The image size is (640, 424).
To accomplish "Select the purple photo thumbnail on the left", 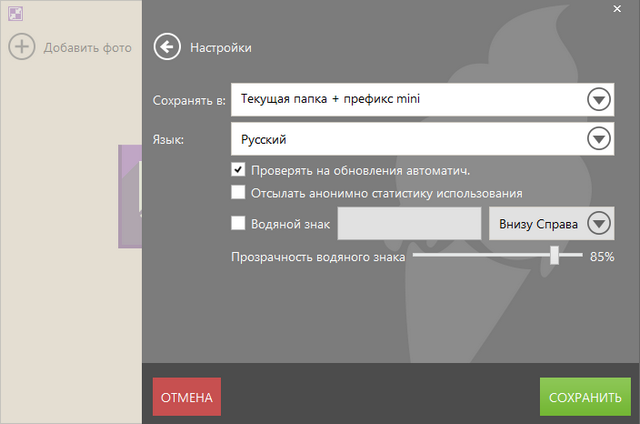I will [130, 195].
